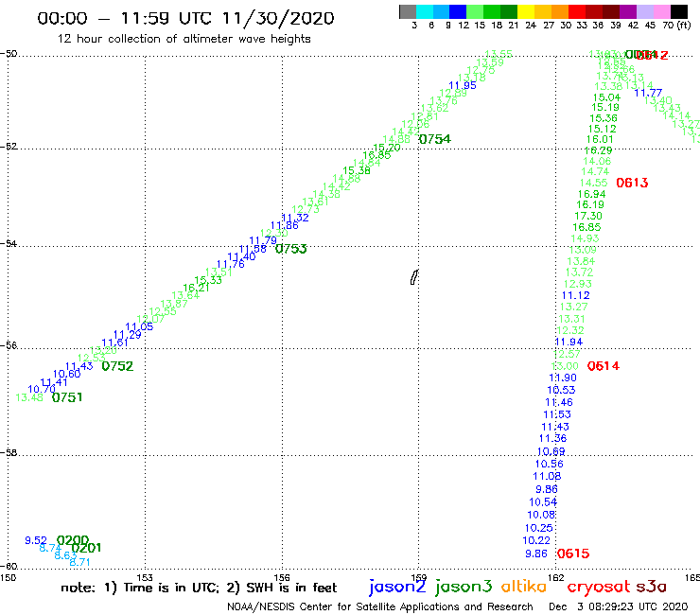
Task: Select the blue value 11.08
Action: (547, 476)
